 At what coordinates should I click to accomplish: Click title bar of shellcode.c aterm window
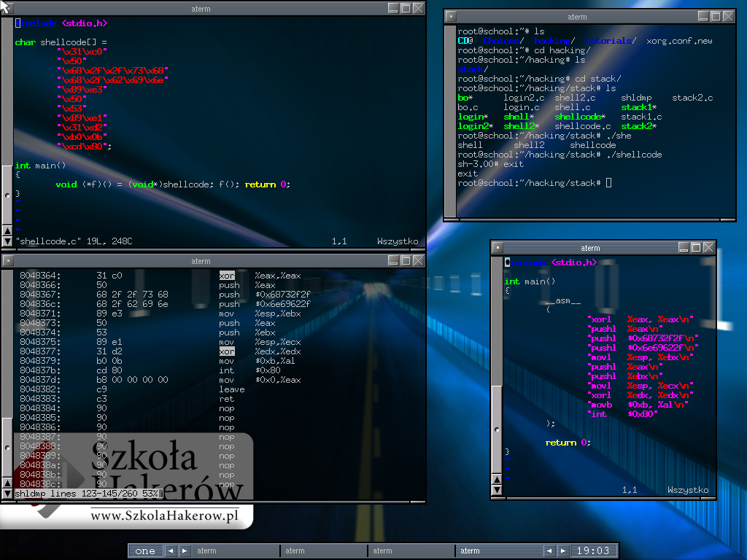coord(201,9)
